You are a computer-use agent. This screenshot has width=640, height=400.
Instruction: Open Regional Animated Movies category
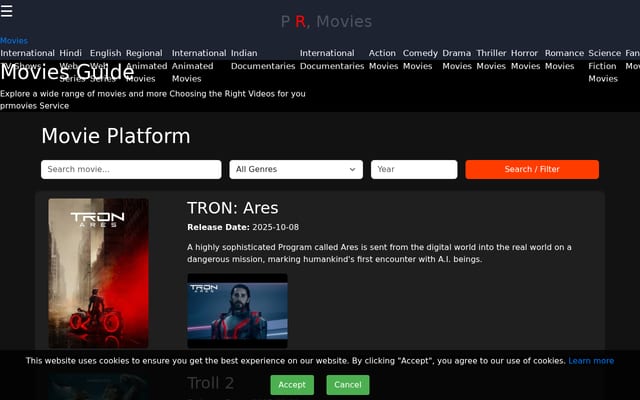tap(146, 66)
